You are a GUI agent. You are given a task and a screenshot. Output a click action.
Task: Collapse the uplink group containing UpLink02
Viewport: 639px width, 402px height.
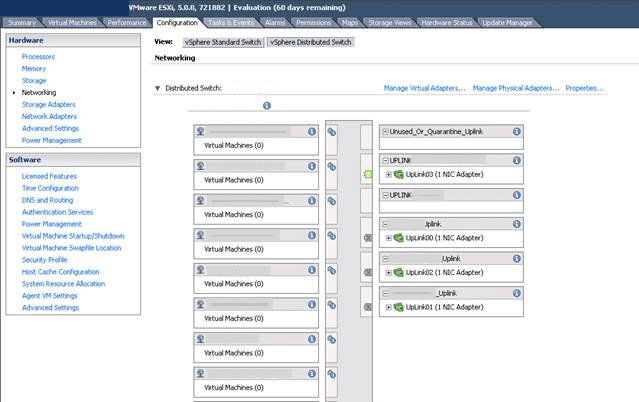(x=385, y=259)
